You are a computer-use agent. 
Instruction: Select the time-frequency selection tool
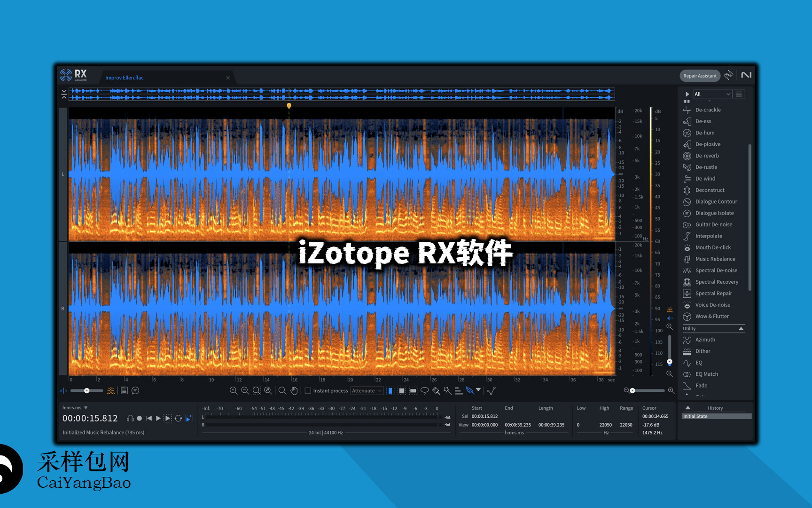(402, 391)
